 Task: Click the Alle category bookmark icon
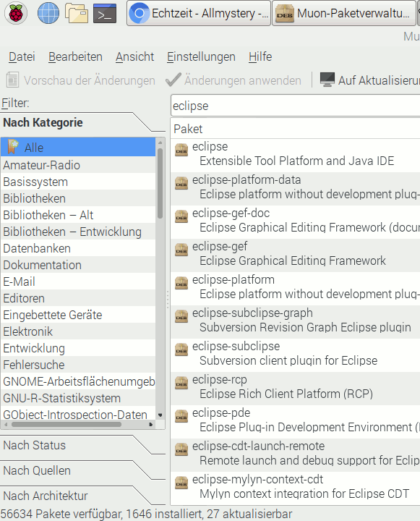pyautogui.click(x=13, y=147)
